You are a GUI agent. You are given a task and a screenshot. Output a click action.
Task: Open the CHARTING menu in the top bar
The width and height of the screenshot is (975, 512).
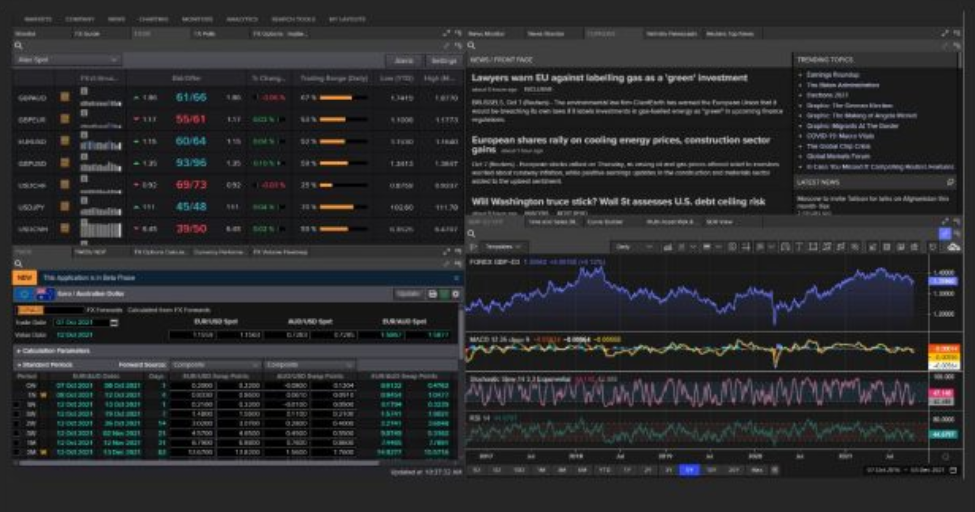coord(153,18)
